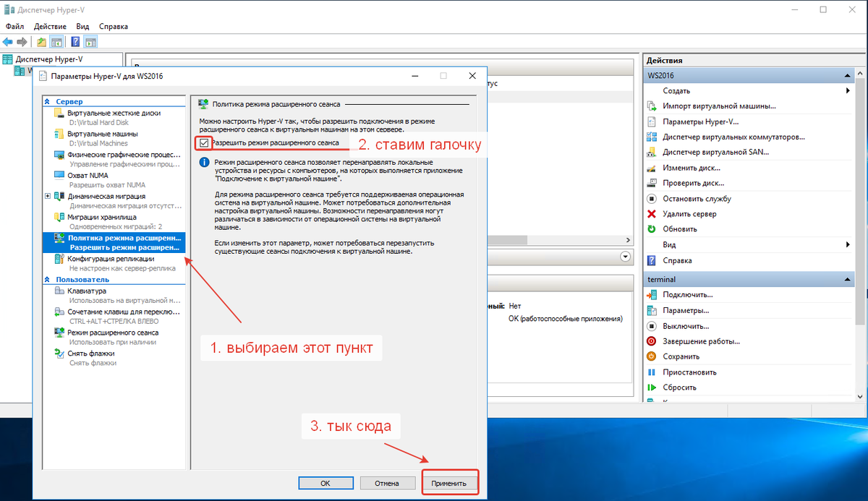The height and width of the screenshot is (501, 868).
Task: Click Actions pane scrollbar down arrow
Action: [861, 395]
